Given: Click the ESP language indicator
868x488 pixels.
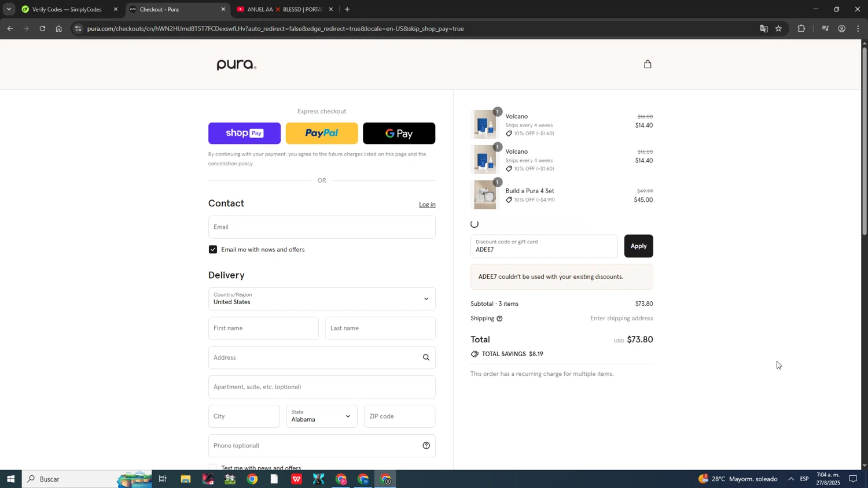Looking at the screenshot, I should click(804, 479).
